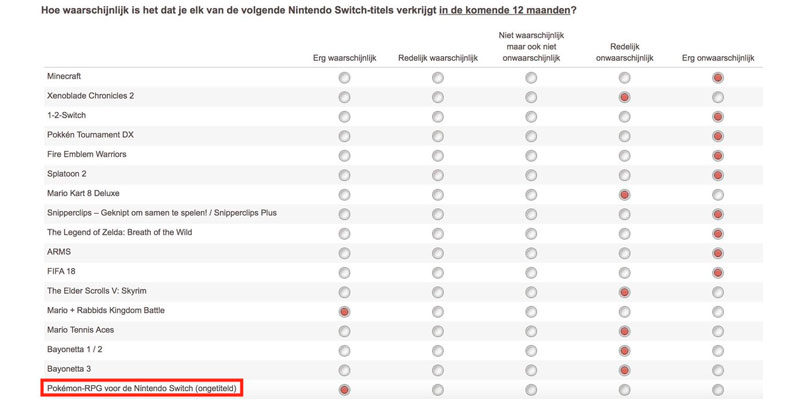
Task: Choose 'Erg onwaarschijnlijk' for Xenoblade Chronicles 2
Action: coord(717,97)
